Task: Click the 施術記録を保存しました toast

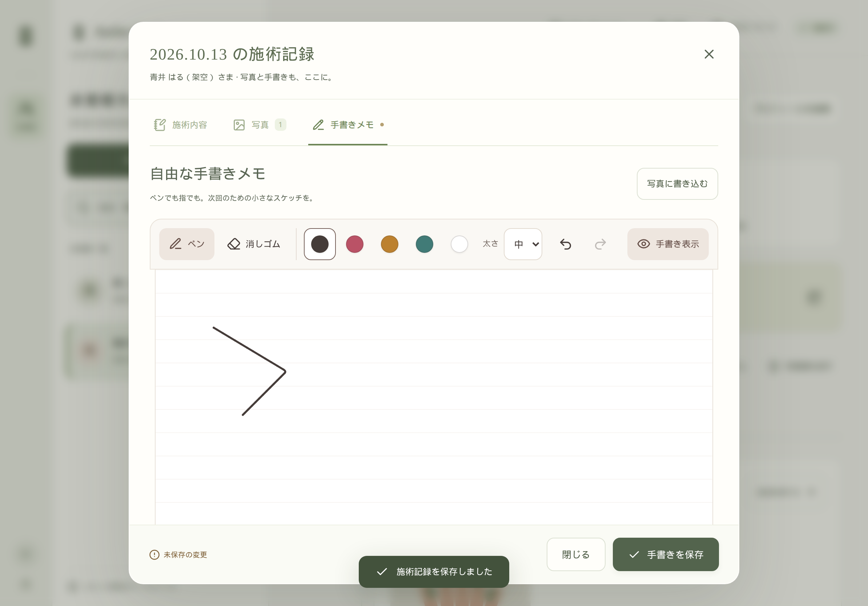Action: [x=434, y=571]
